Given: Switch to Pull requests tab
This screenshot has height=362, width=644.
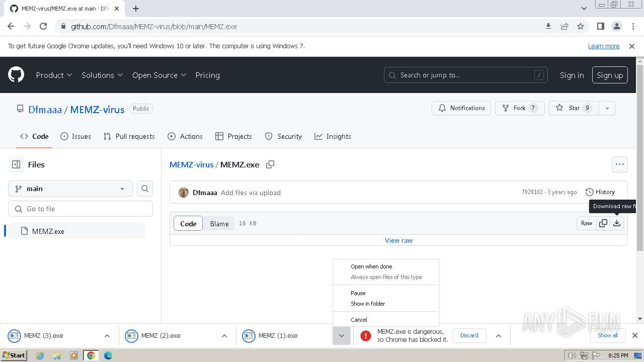Looking at the screenshot, I should (x=129, y=136).
